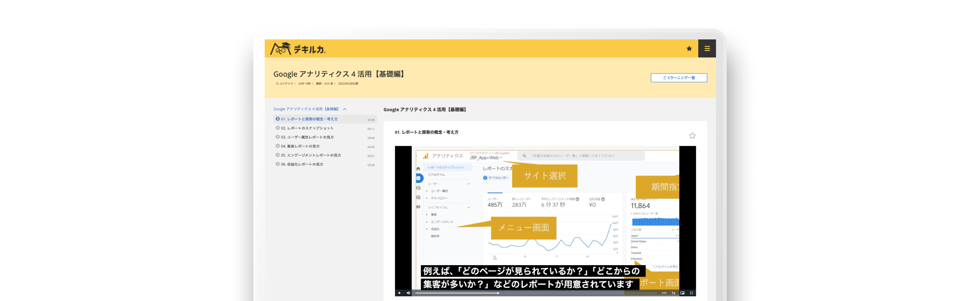Select lesson 01. レポートと探索の概念・考え方 in sidebar

(325, 119)
